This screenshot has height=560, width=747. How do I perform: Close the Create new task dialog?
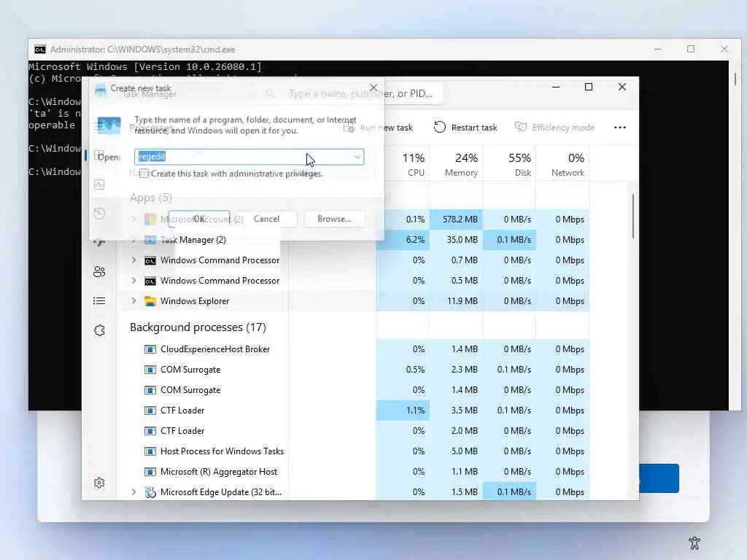(373, 87)
